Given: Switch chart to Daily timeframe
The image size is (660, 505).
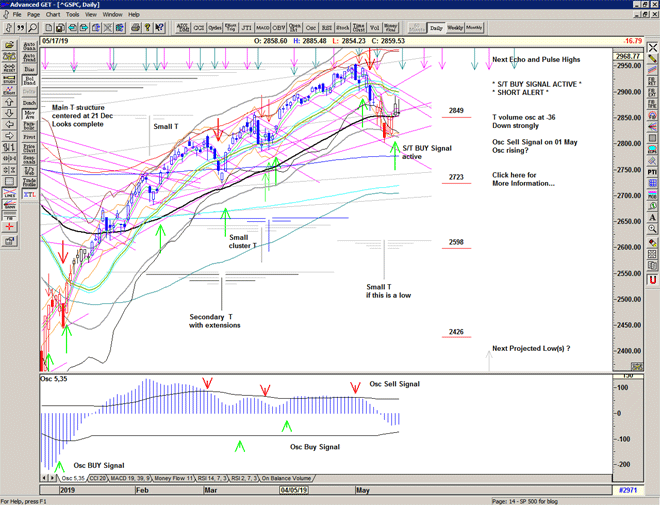Looking at the screenshot, I should (435, 28).
